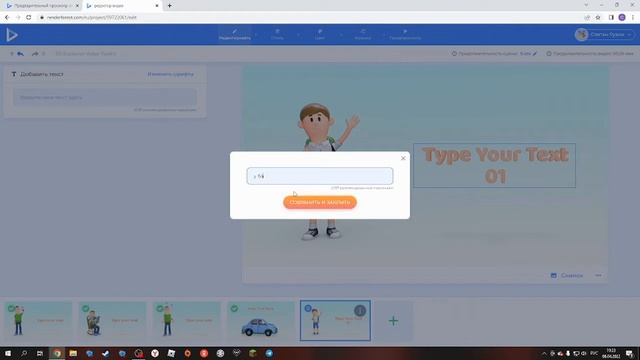Click the text input field in dialog

click(x=320, y=176)
